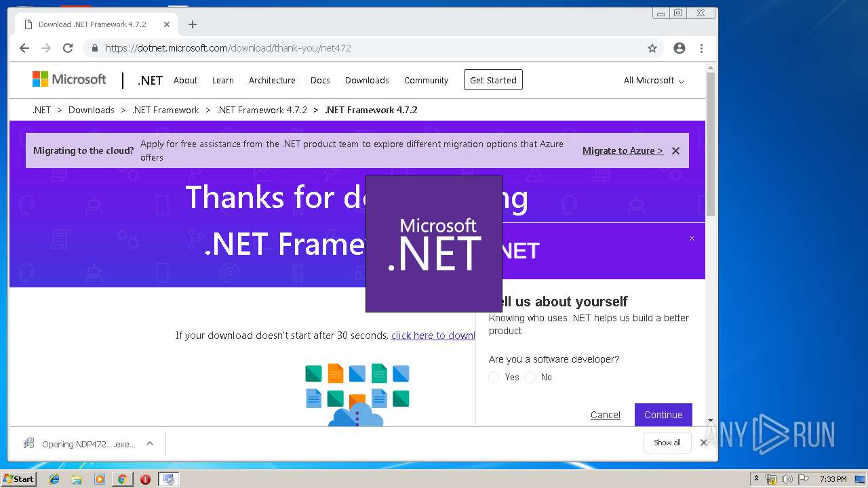Click the Microsoft logo
Image resolution: width=868 pixels, height=488 pixels.
69,79
